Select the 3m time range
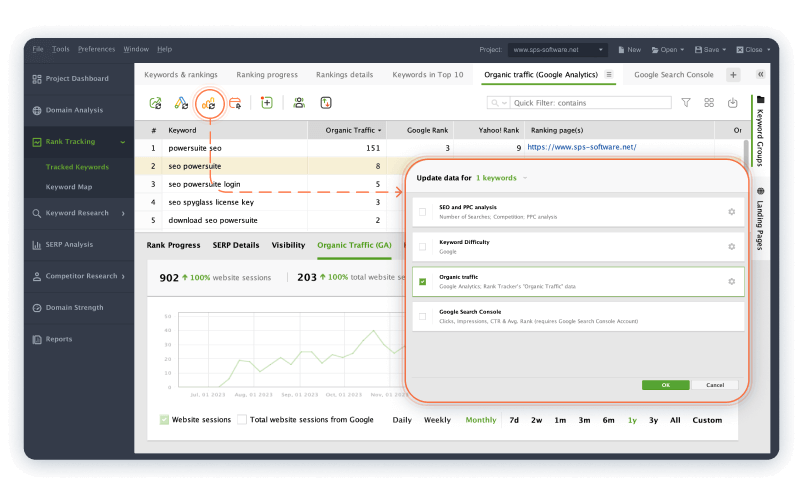Viewport: 803px width, 498px height. point(584,420)
